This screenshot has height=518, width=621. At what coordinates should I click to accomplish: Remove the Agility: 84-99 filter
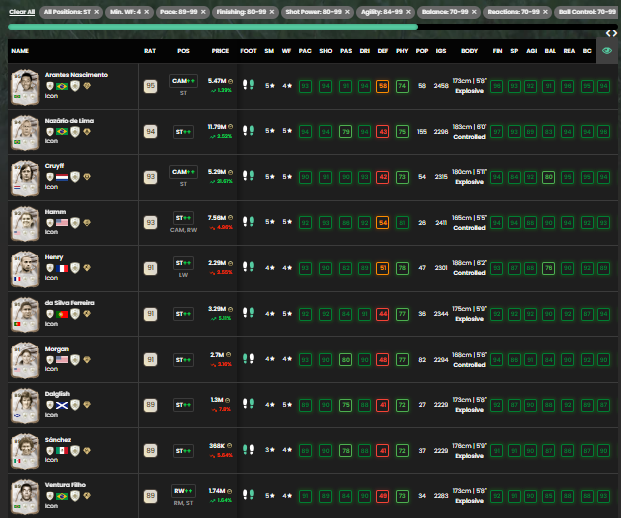(408, 12)
